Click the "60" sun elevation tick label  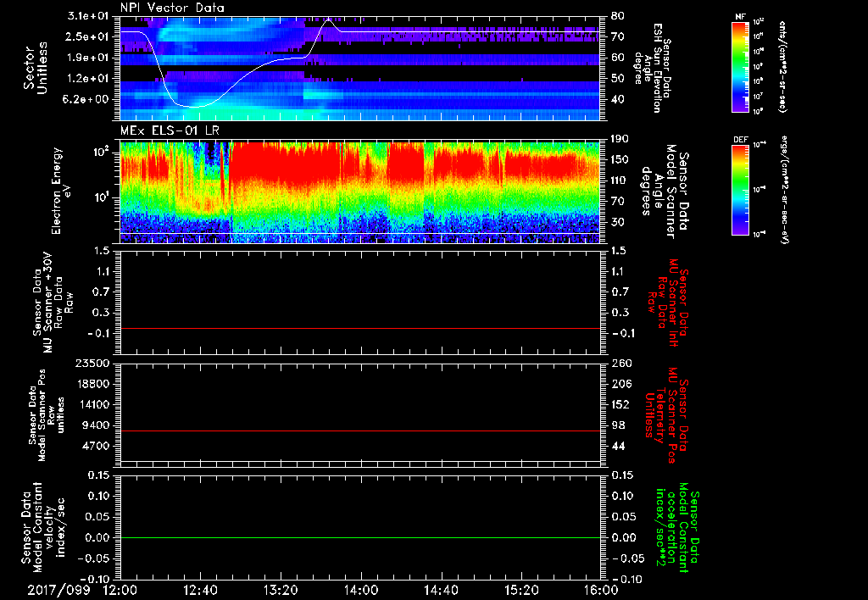pos(618,58)
